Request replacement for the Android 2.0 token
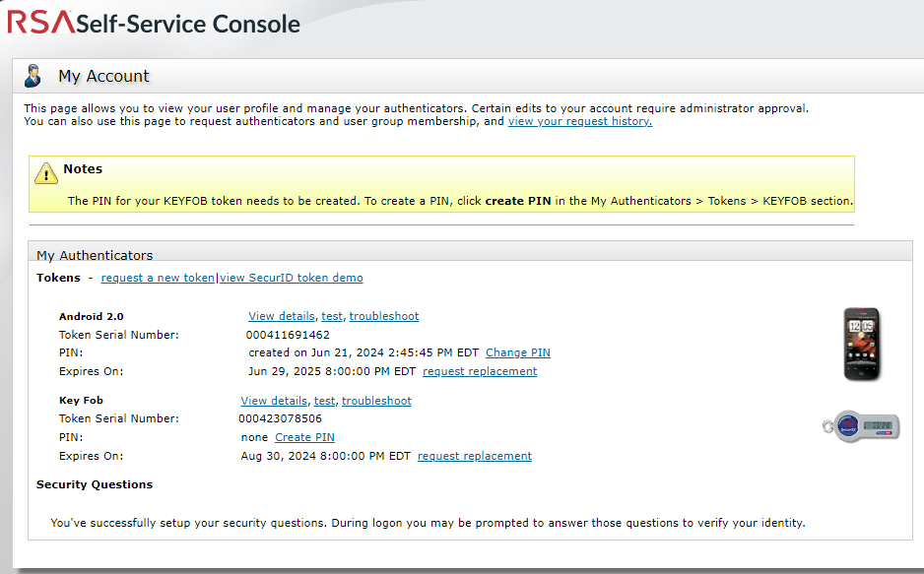This screenshot has width=924, height=574. click(480, 371)
